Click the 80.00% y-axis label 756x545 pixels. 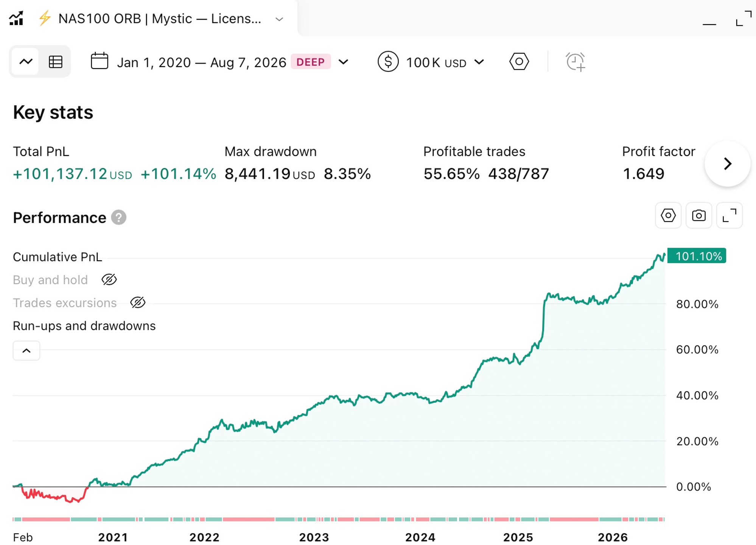pos(697,304)
